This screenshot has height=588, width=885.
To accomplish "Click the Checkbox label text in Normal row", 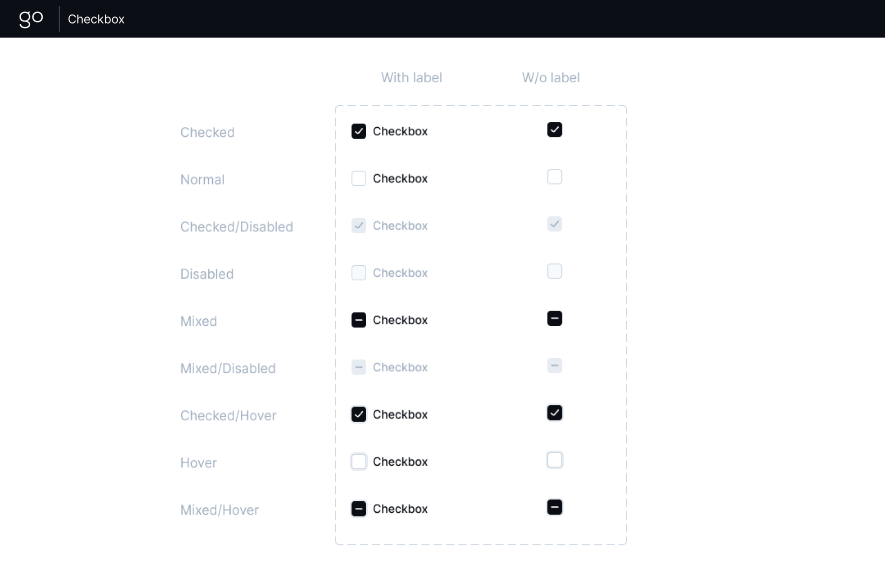I will (x=400, y=178).
